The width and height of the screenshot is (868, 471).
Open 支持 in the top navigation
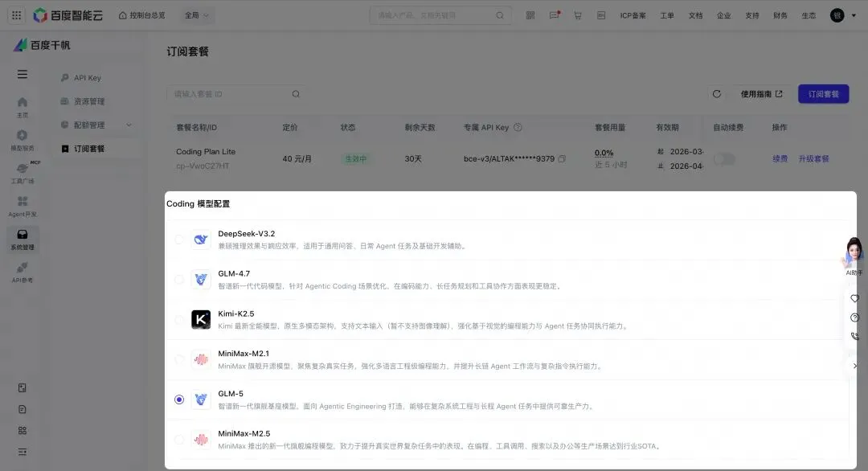752,15
